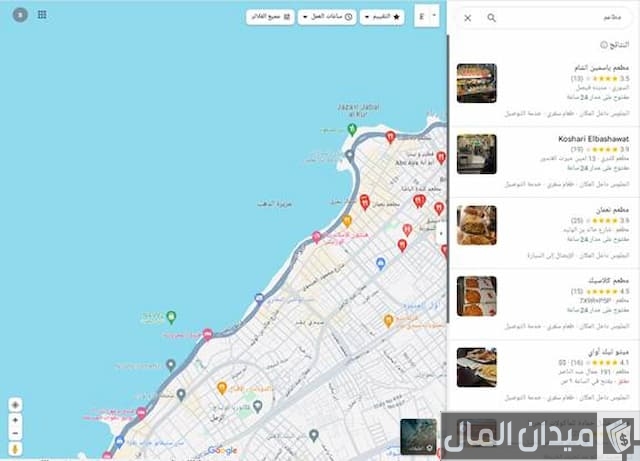Open the التقييم rating filter dropdown

(x=382, y=17)
